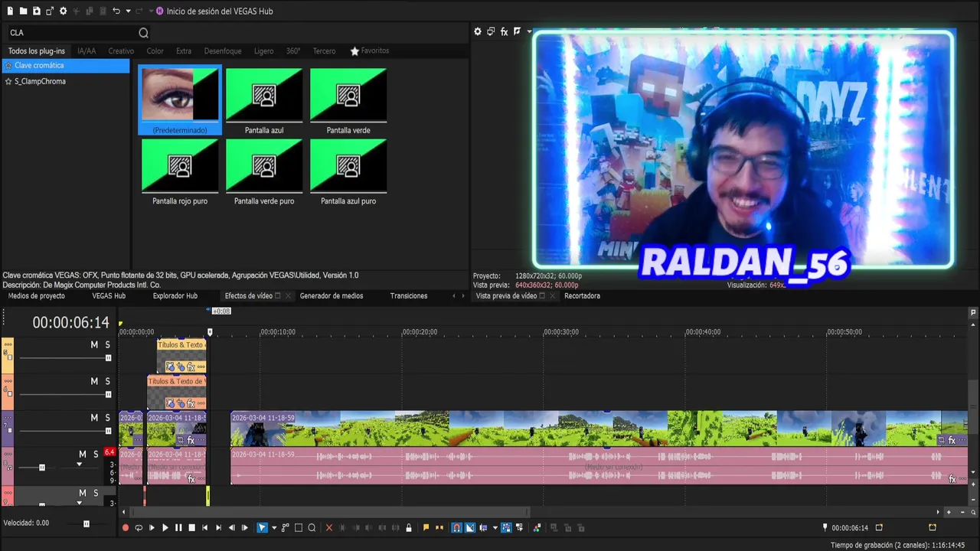Toggle loop playback icon
This screenshot has width=980, height=551.
[139, 528]
